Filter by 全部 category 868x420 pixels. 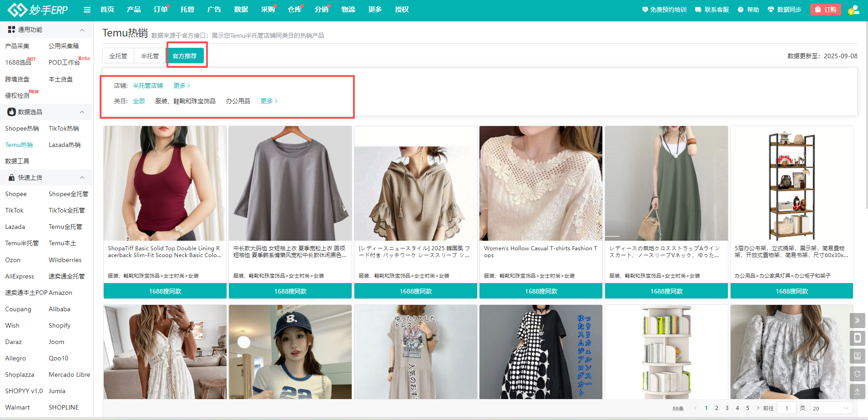coord(139,101)
